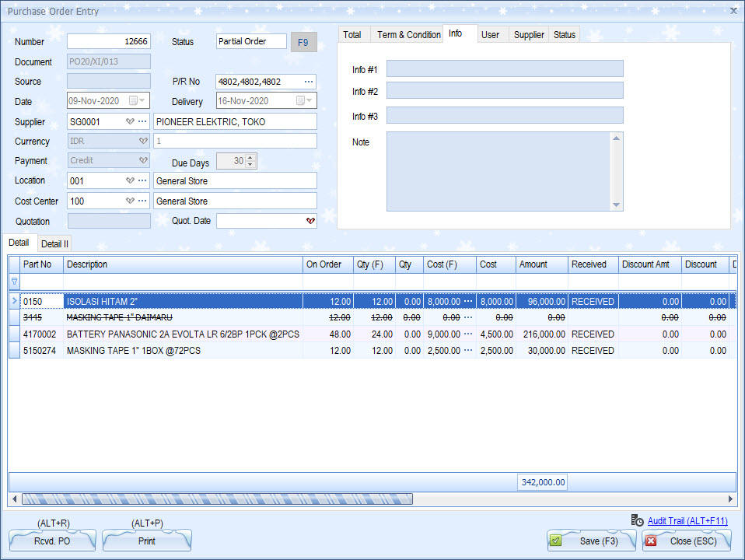Switch to the Term & Condition tab
This screenshot has height=560, width=745.
click(x=408, y=35)
